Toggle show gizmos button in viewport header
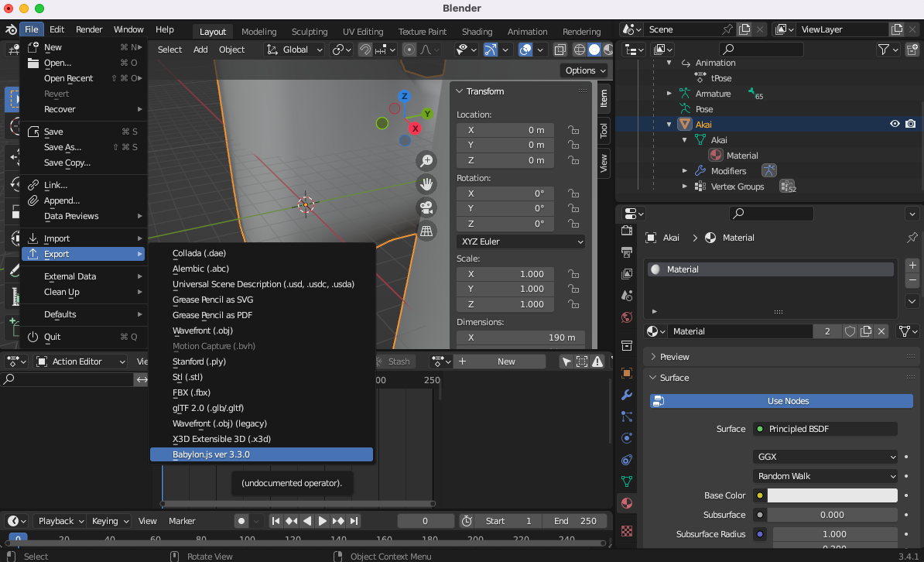The width and height of the screenshot is (924, 562). 491,50
